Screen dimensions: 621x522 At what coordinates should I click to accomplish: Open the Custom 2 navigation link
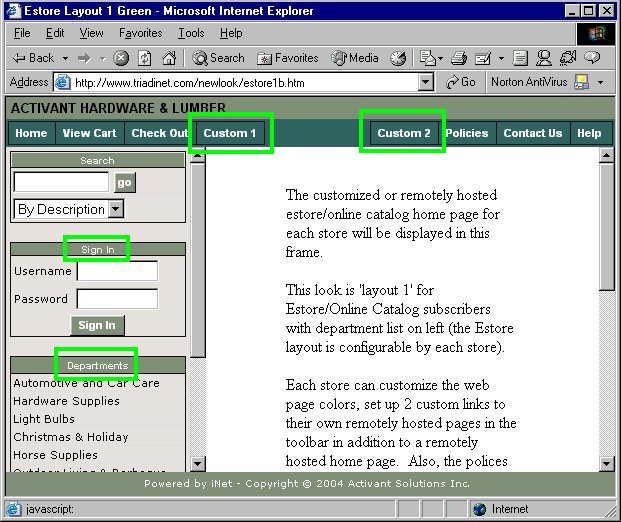[404, 133]
